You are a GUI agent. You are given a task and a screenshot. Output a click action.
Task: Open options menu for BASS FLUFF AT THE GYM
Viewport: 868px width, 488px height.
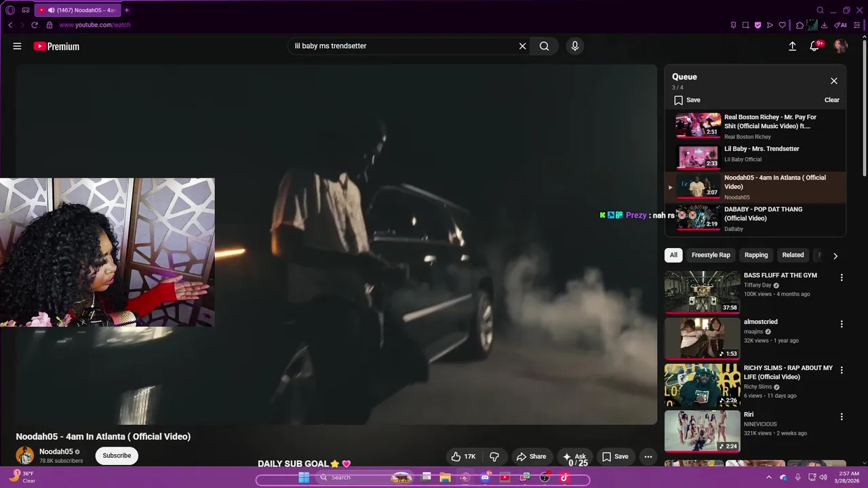pos(842,278)
